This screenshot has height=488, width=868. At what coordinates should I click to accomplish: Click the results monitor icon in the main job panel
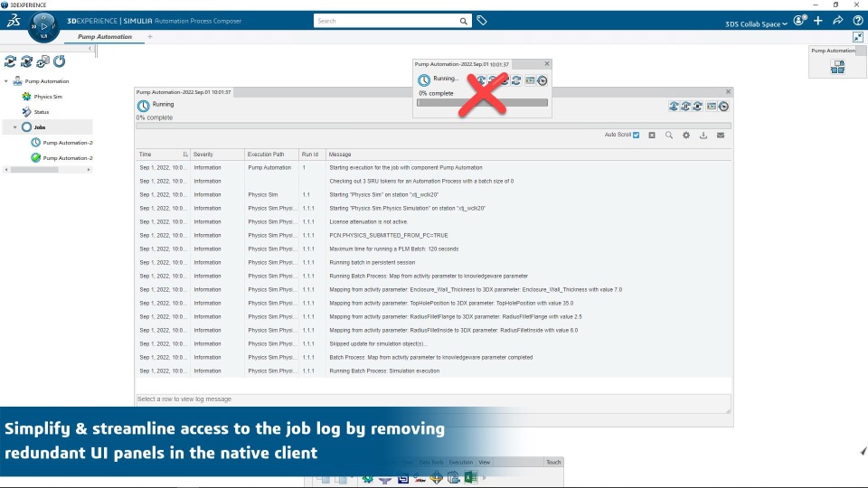(712, 107)
